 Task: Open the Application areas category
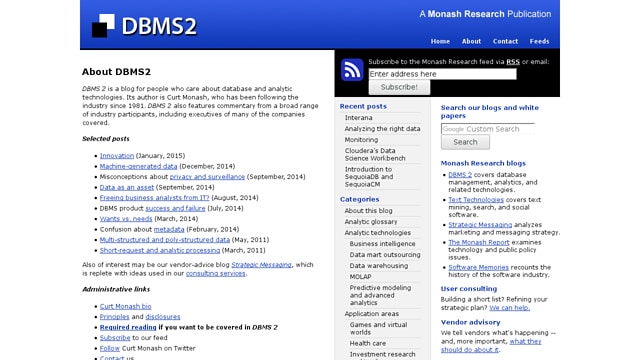[371, 314]
